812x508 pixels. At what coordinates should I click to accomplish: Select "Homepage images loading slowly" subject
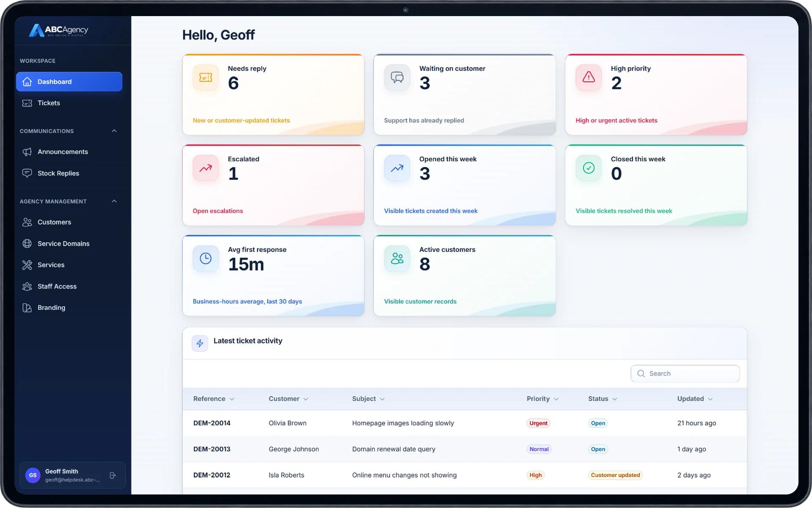click(x=403, y=423)
